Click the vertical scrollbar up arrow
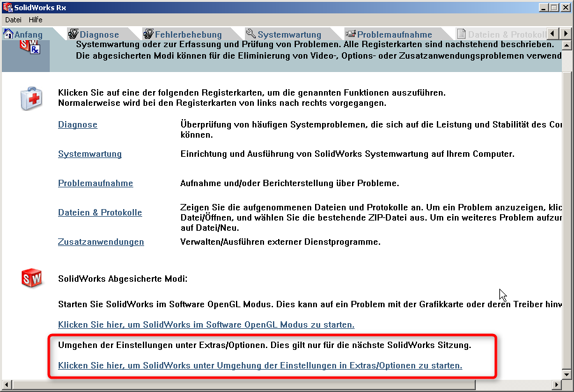Image resolution: width=574 pixels, height=392 pixels. 567,45
